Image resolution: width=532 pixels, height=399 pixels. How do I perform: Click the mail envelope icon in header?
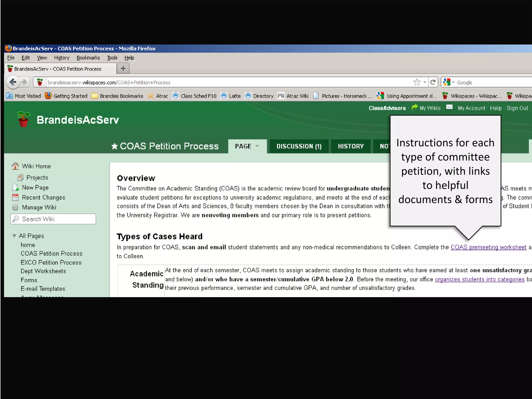[x=449, y=107]
